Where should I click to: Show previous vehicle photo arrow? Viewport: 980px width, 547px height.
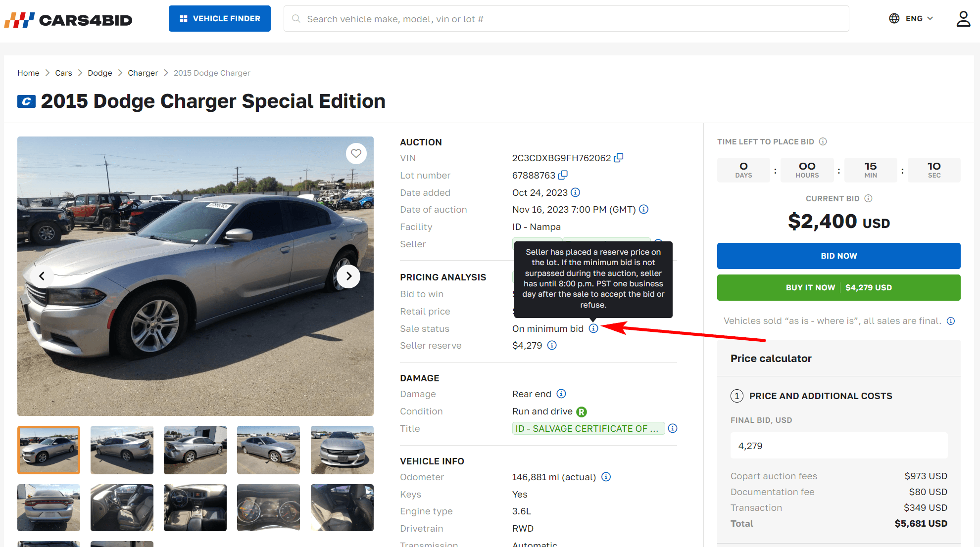[x=42, y=276]
